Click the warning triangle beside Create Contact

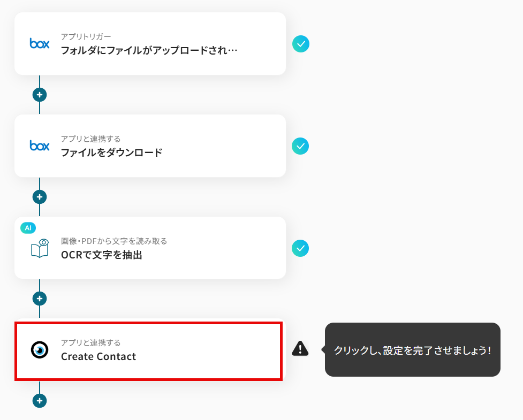[300, 349]
